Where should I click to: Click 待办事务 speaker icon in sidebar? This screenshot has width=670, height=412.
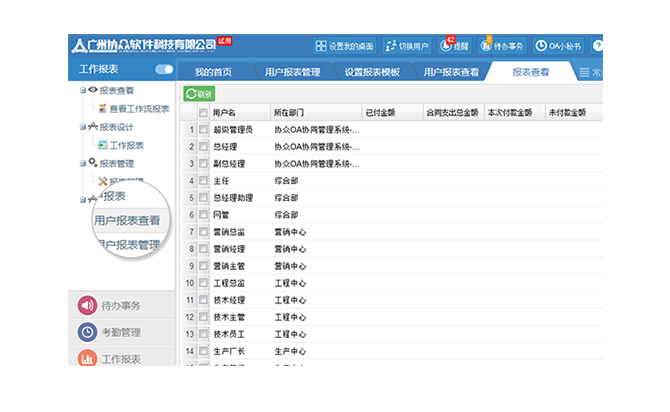coord(87,305)
